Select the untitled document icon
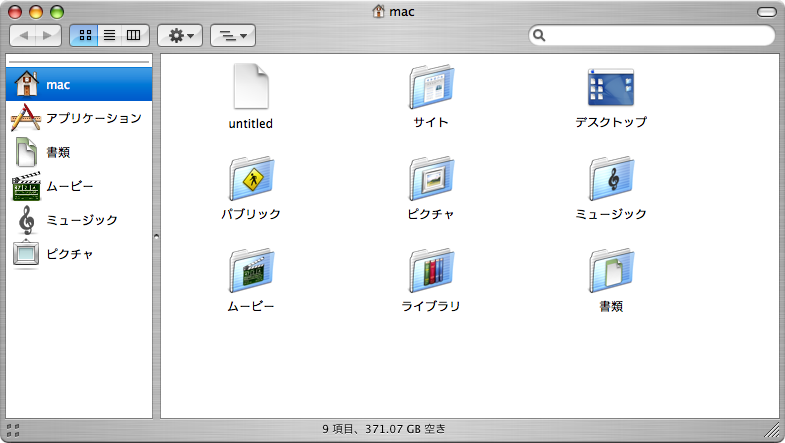 click(251, 86)
